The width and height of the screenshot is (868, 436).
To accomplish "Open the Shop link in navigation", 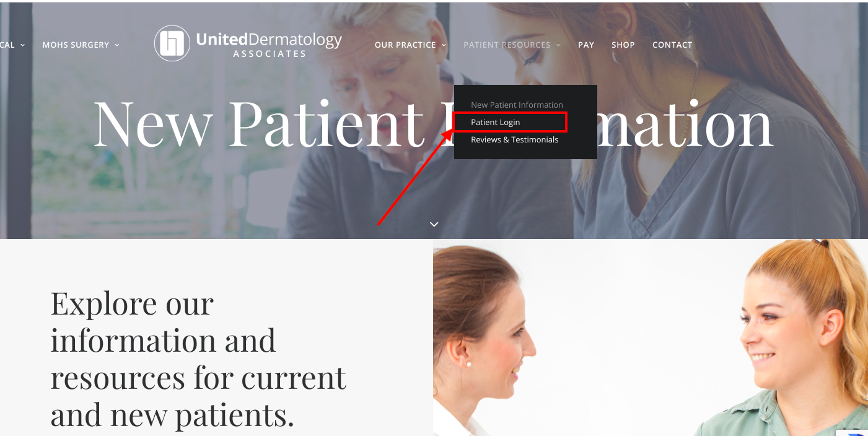I will [623, 45].
